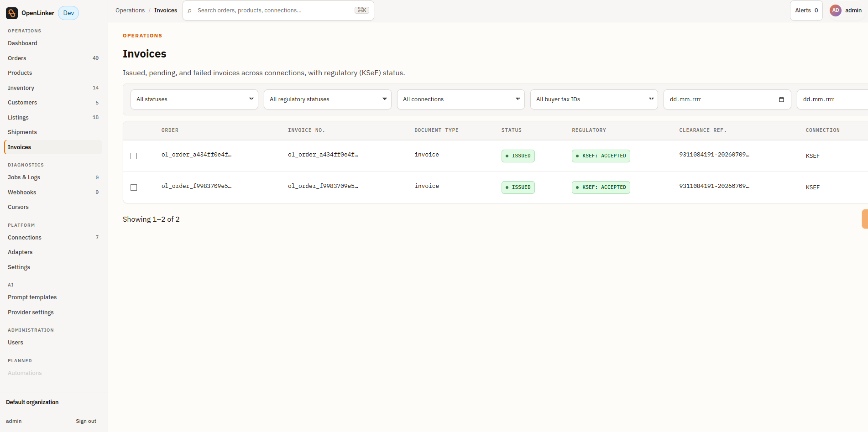Click Operations breadcrumb link

[x=130, y=10]
